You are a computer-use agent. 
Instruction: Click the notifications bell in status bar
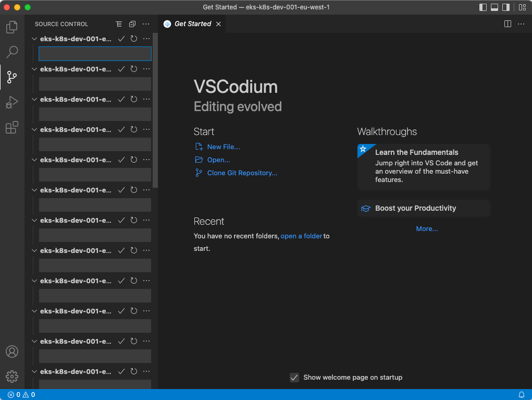(x=522, y=394)
